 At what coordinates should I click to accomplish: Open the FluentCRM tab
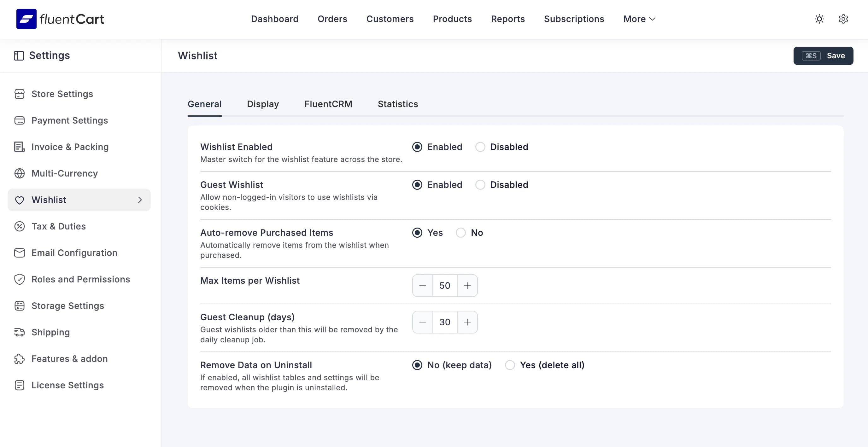[328, 104]
